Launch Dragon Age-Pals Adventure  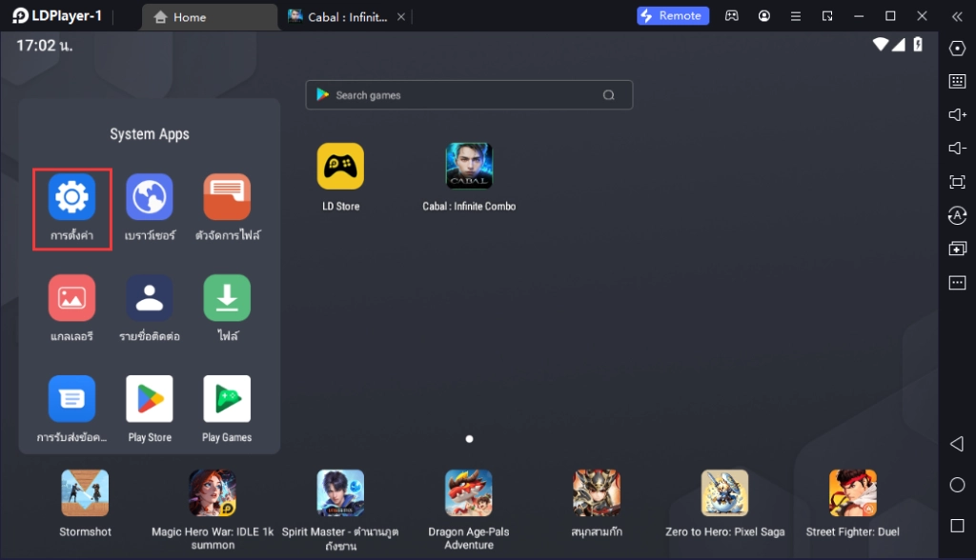click(469, 492)
